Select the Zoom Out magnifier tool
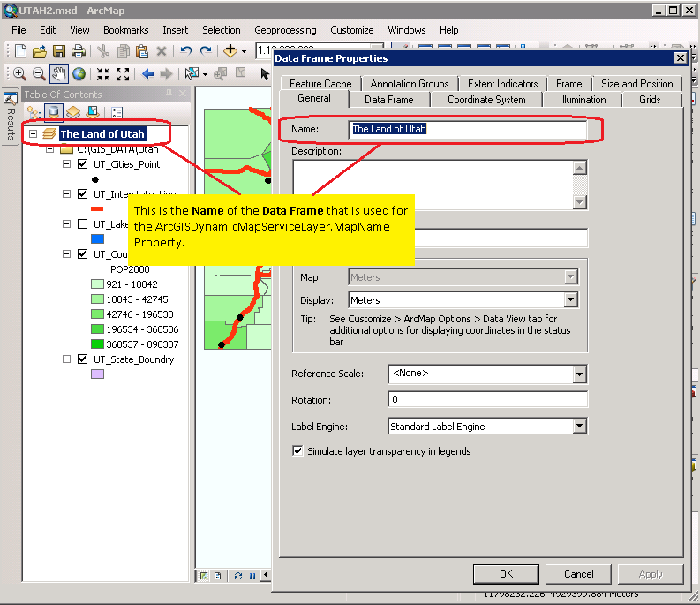This screenshot has height=605, width=700. coord(39,73)
